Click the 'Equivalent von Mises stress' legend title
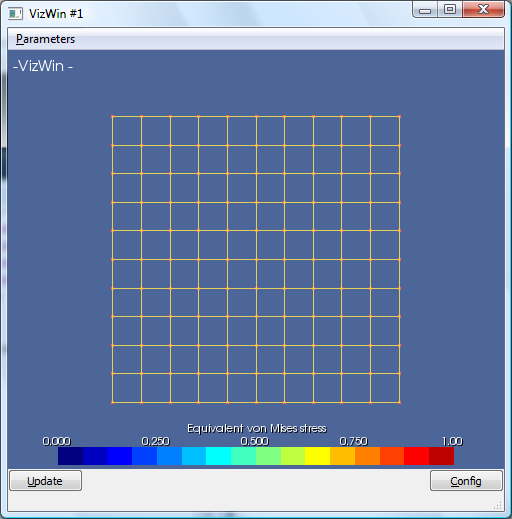Screen dimensions: 512x519 point(257,428)
